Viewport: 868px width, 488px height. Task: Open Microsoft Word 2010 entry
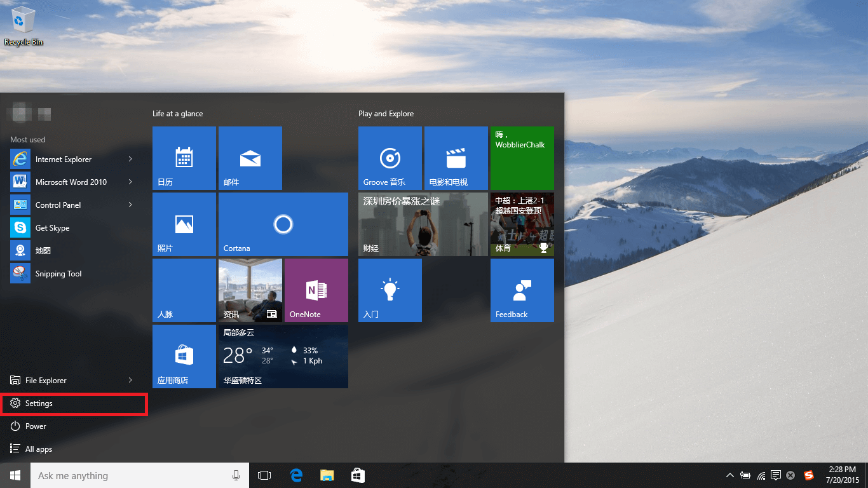73,182
